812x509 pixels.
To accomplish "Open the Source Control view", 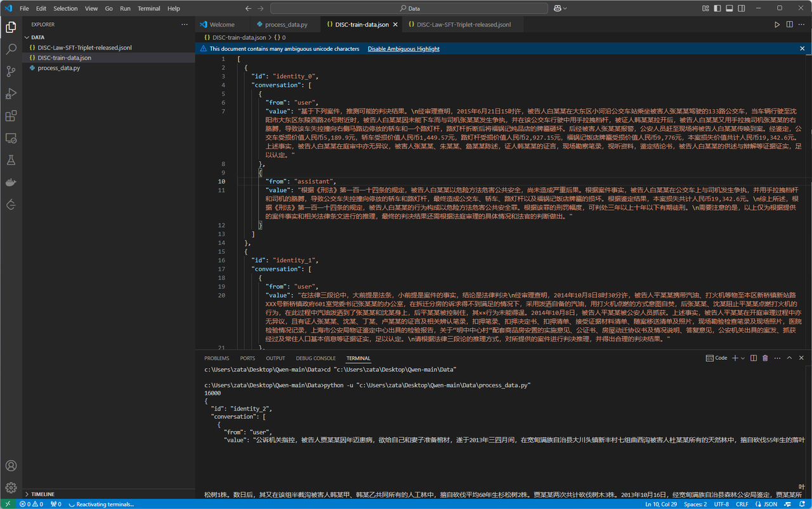I will tap(11, 71).
